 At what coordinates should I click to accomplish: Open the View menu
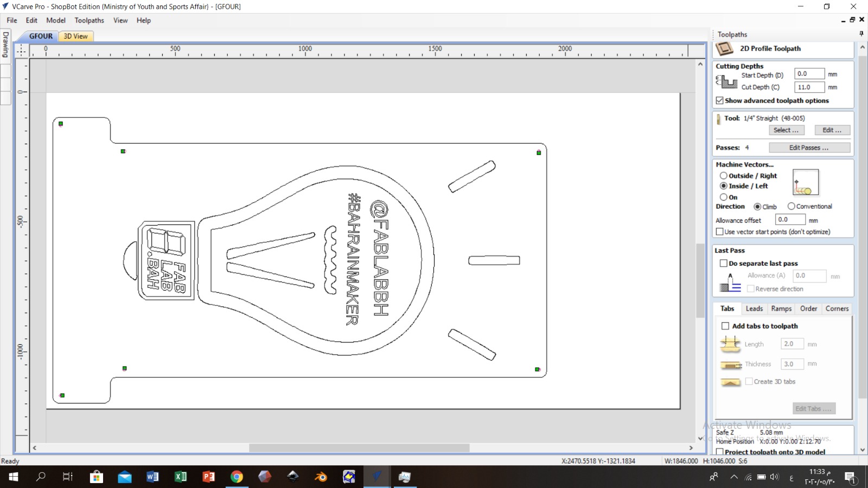tap(120, 21)
